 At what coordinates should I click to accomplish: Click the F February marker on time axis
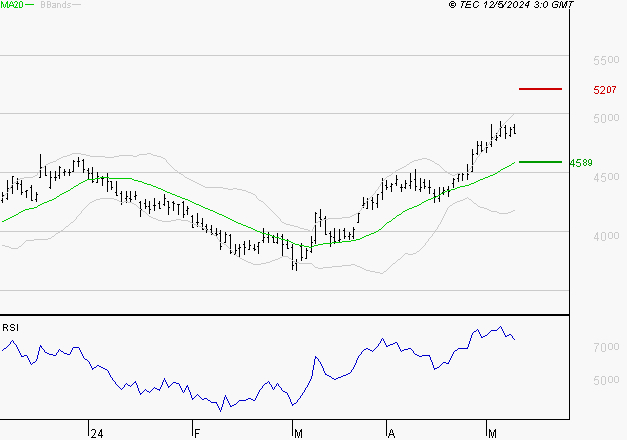(197, 434)
